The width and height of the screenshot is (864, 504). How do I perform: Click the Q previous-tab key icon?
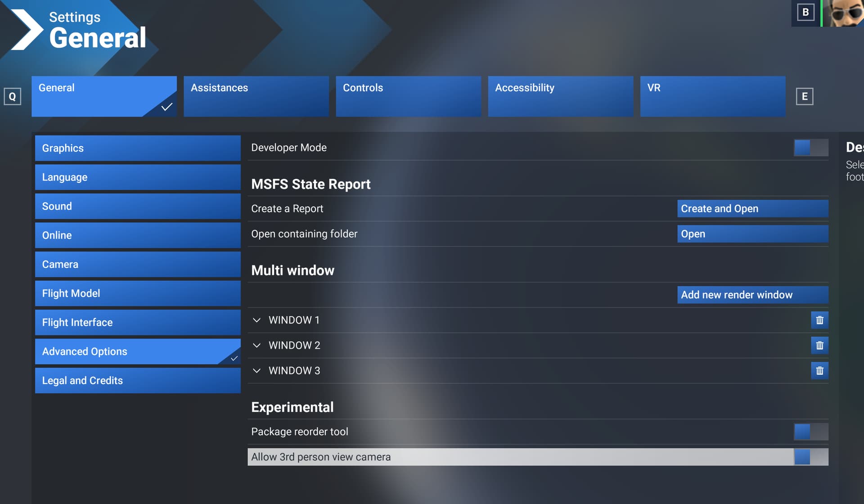click(13, 96)
